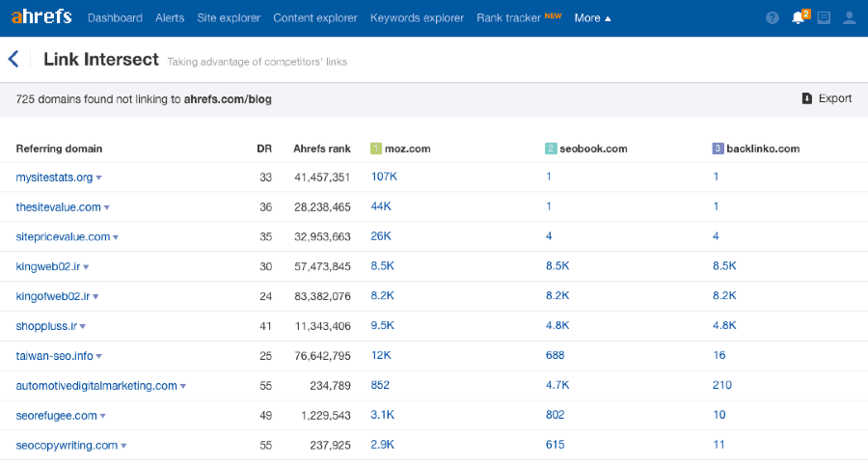Go back using the left chevron arrow
This screenshot has width=868, height=465.
pyautogui.click(x=14, y=60)
